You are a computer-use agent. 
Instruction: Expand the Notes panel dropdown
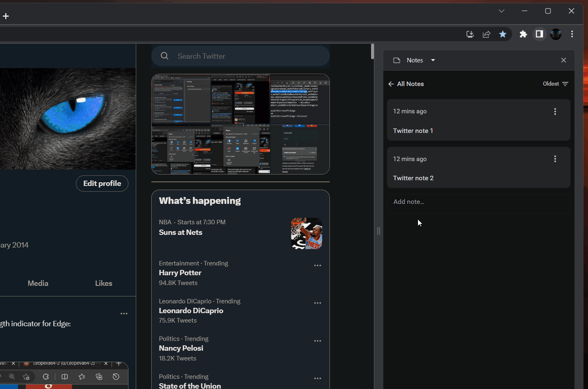[433, 60]
